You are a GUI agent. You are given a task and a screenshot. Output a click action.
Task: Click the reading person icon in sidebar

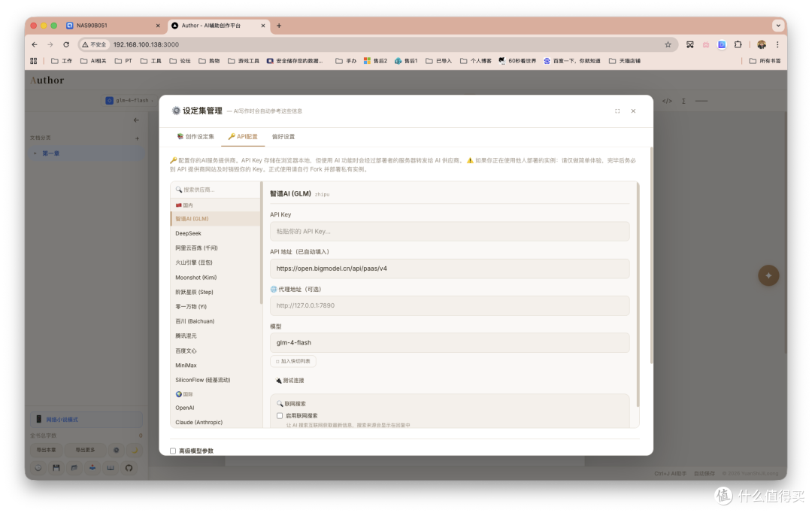pyautogui.click(x=92, y=468)
